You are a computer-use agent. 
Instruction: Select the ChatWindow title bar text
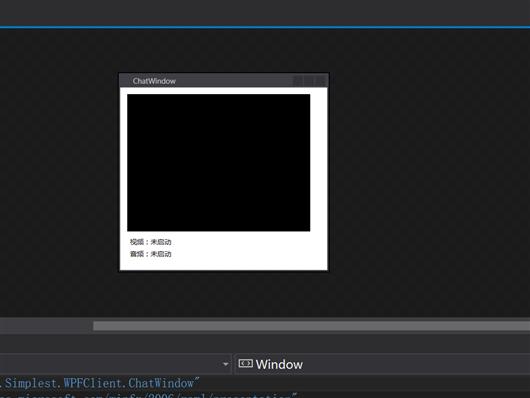154,81
